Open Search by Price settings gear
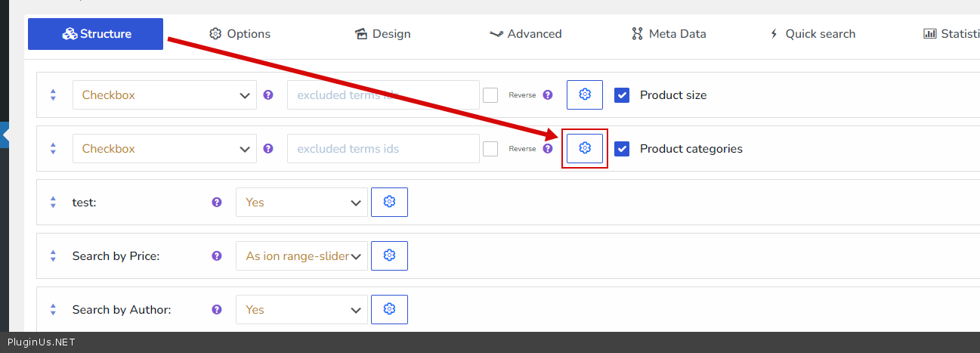Viewport: 980px width, 353px height. pyautogui.click(x=389, y=255)
